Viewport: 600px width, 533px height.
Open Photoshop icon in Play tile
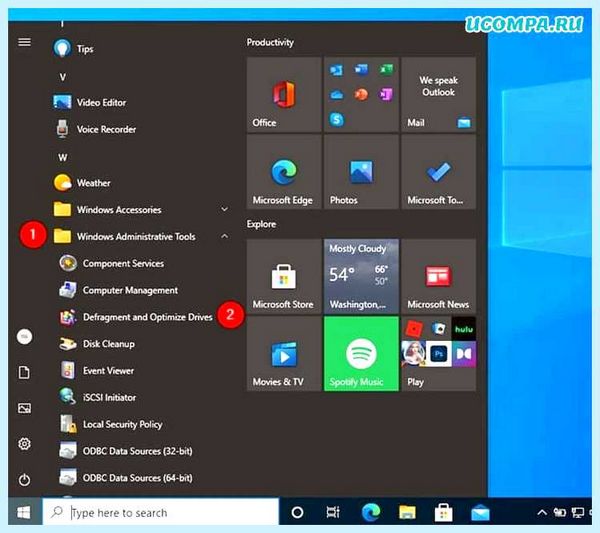coord(439,354)
